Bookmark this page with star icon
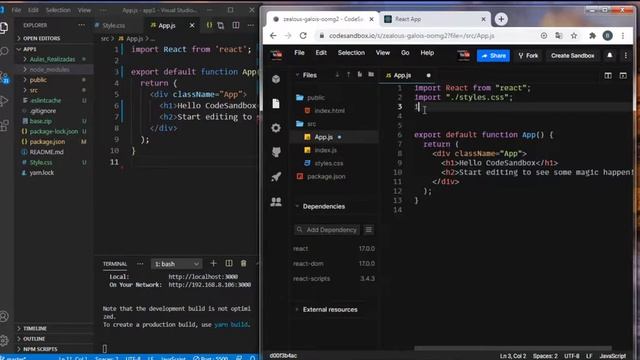Image resolution: width=640 pixels, height=360 pixels. point(574,36)
